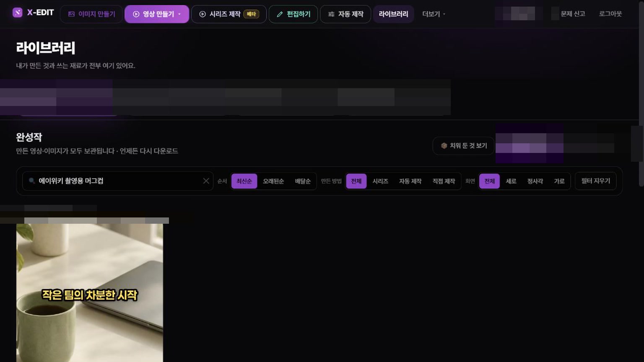The width and height of the screenshot is (644, 362).
Task: Go to 편집하기 editor
Action: [293, 14]
